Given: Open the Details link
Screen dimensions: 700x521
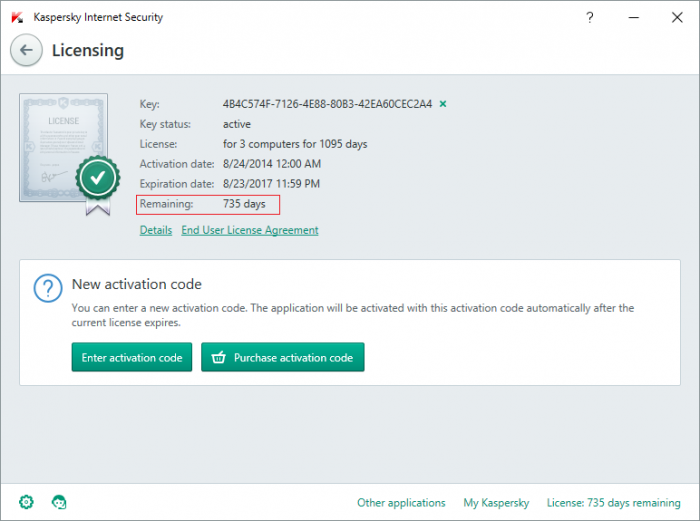Looking at the screenshot, I should click(156, 230).
